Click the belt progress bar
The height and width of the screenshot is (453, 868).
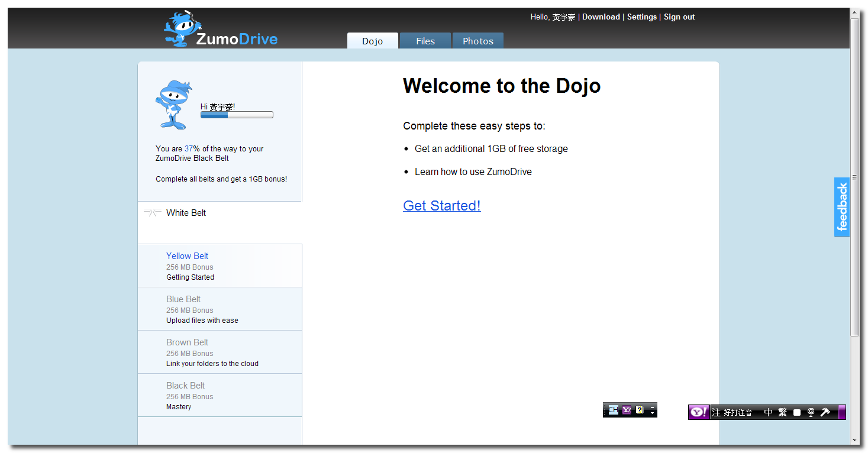tap(237, 115)
